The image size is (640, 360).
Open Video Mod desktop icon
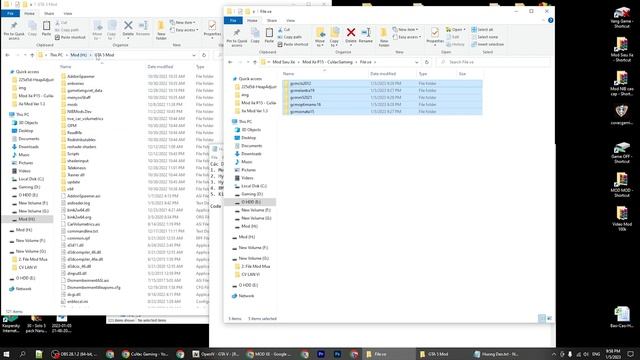point(622,219)
